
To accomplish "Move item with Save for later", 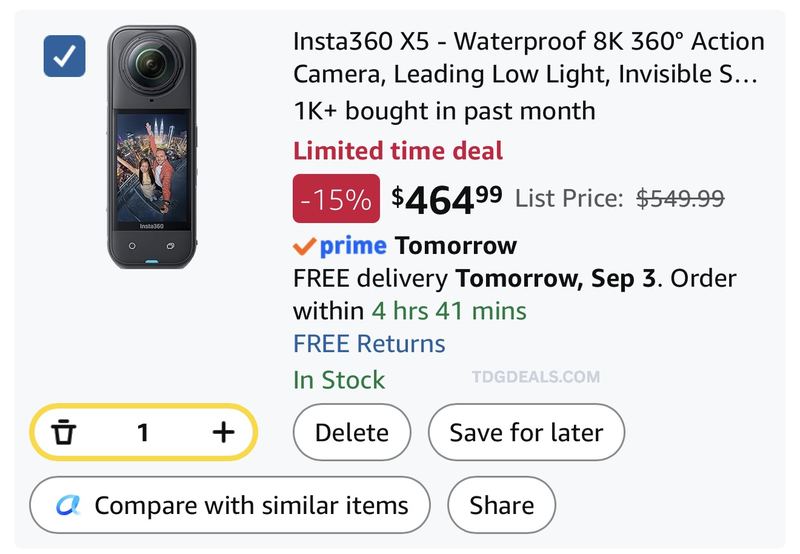I will click(526, 432).
